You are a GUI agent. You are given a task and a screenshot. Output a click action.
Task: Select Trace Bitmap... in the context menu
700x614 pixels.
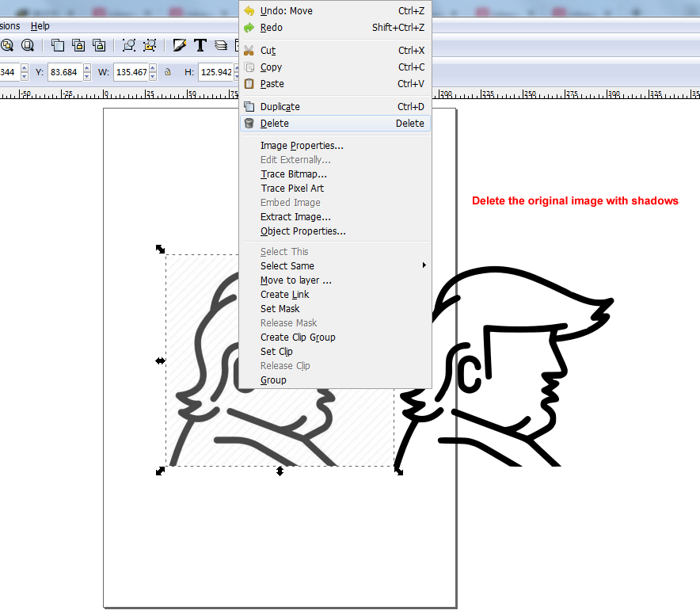coord(294,174)
